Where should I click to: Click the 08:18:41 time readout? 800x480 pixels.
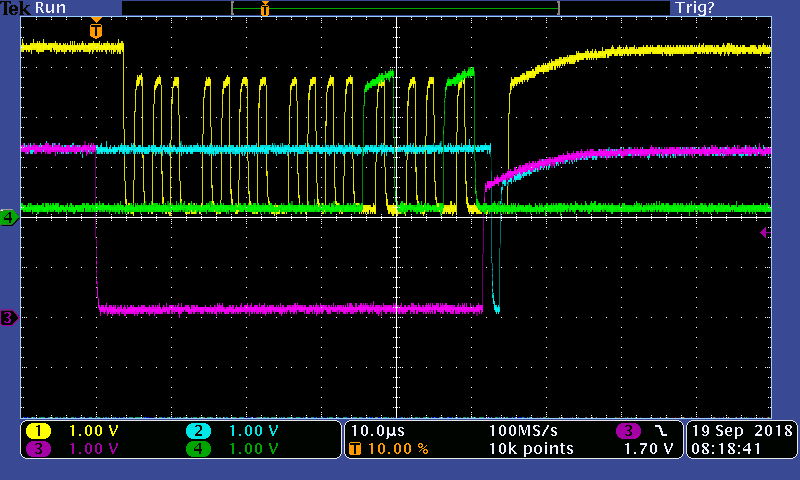click(x=726, y=449)
